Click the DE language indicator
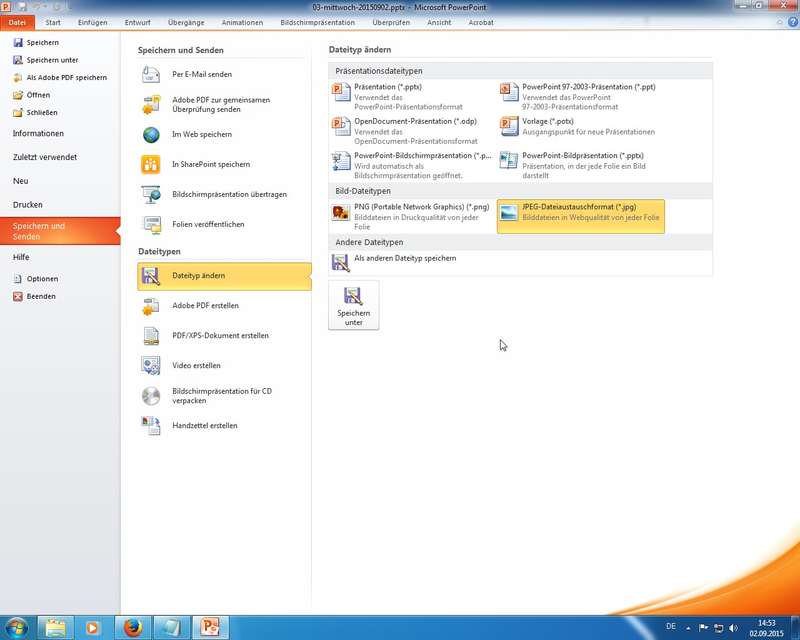Image resolution: width=800 pixels, height=640 pixels. (x=671, y=626)
